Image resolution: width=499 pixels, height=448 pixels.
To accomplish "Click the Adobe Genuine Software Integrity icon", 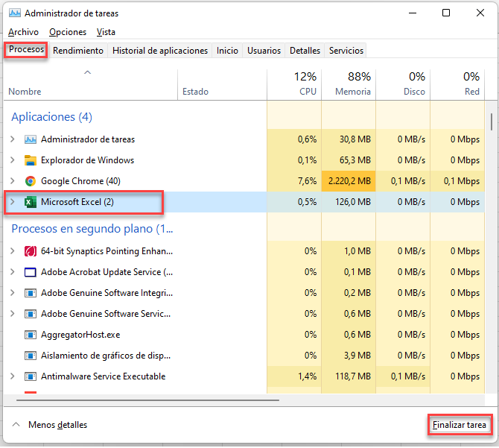I will (x=31, y=293).
